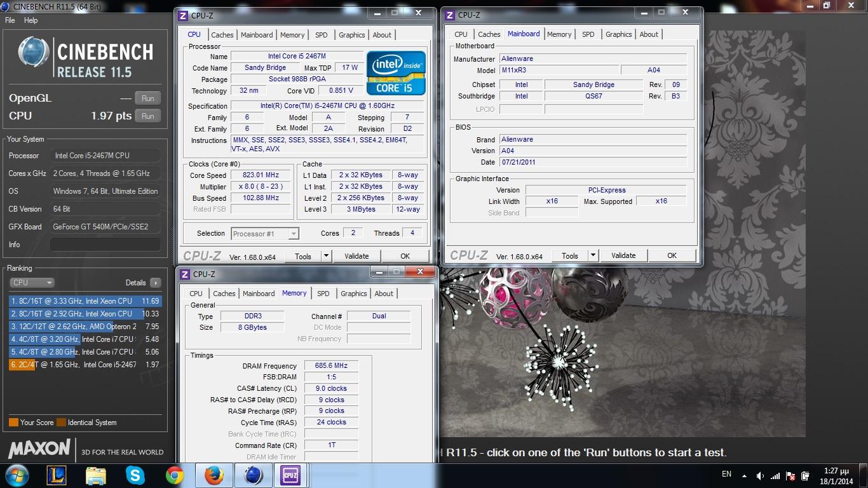Select the 2.80 GHz Core i7 ranking row

[x=85, y=352]
